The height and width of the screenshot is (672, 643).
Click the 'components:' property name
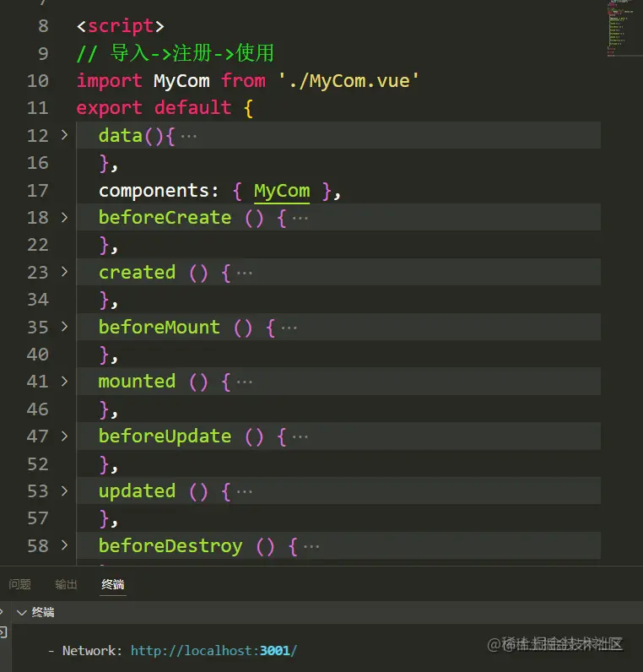point(159,191)
